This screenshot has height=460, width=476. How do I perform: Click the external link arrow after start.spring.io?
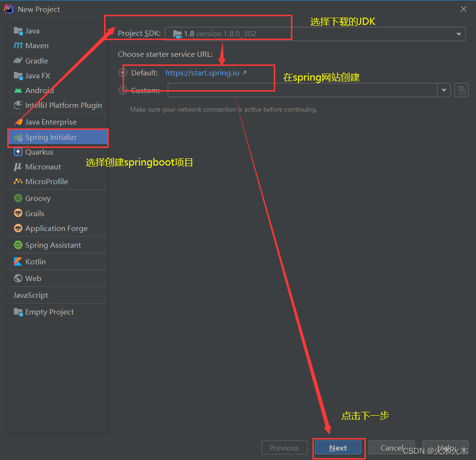(x=245, y=73)
